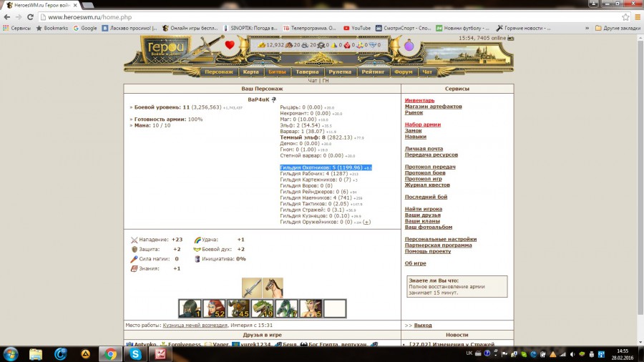Image resolution: width=644 pixels, height=362 pixels.
Task: Reload the page with refresh icon
Action: (x=30, y=17)
